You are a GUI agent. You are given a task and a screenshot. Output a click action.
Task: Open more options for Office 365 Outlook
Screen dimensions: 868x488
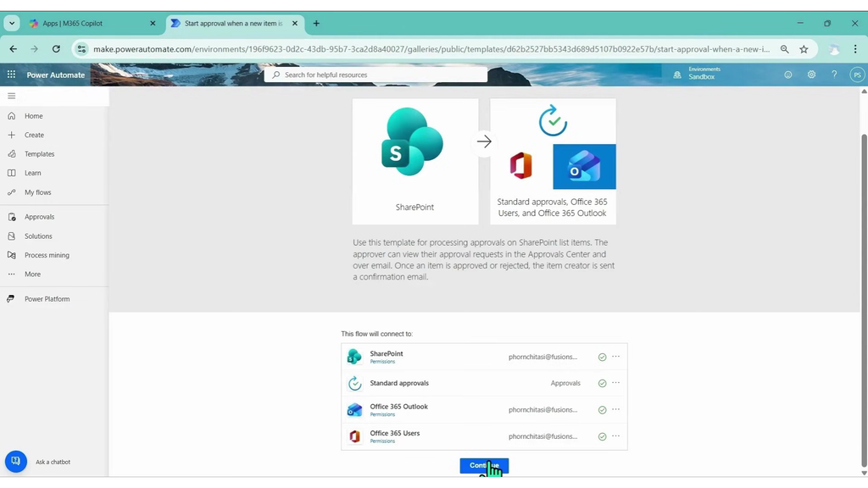615,409
